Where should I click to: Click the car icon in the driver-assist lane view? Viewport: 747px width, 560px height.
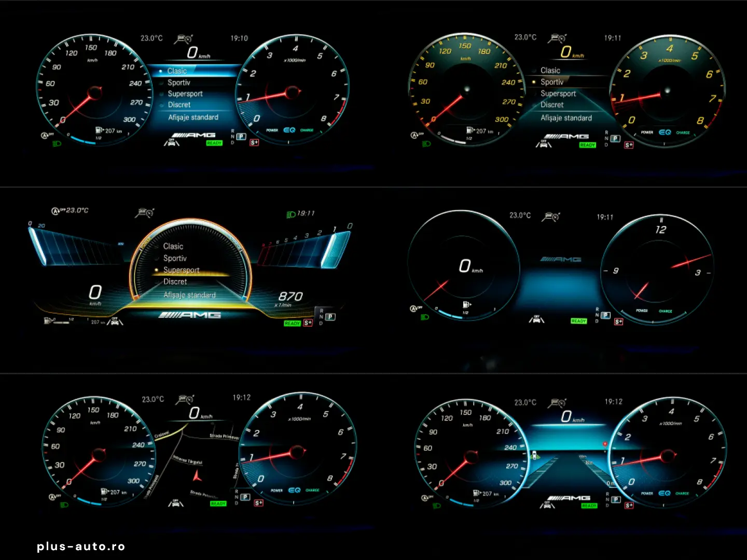[535, 456]
